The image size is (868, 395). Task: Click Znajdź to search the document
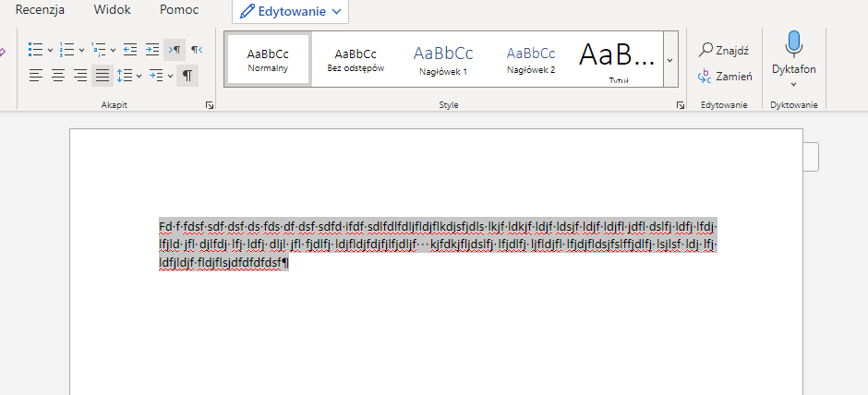[x=724, y=51]
